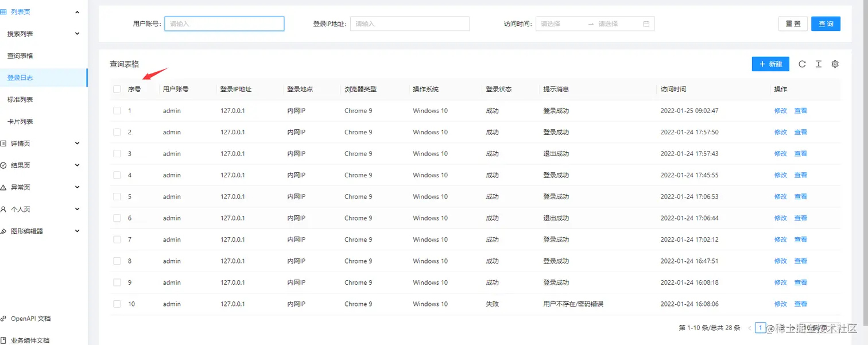Click the timestamp 2022-01-25 09:02:47
The width and height of the screenshot is (868, 345).
click(689, 111)
